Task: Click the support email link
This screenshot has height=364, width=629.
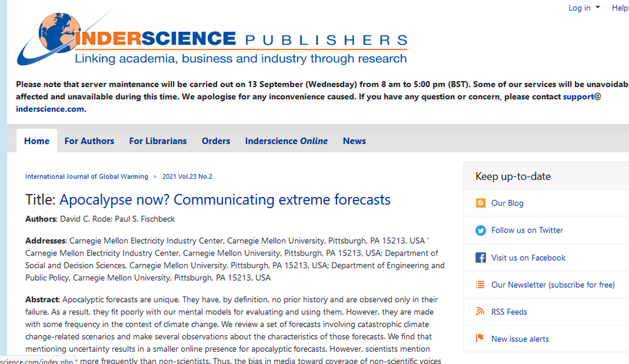Action: (578, 97)
